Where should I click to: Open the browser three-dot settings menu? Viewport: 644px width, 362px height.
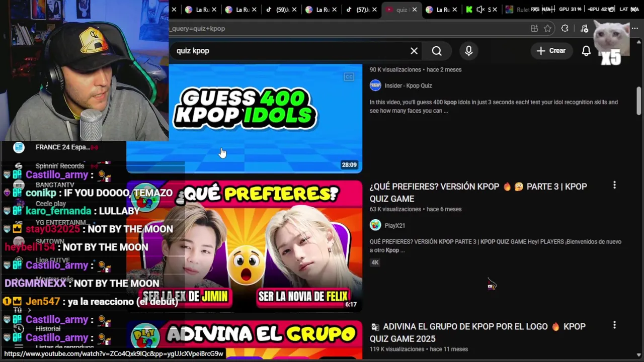635,29
